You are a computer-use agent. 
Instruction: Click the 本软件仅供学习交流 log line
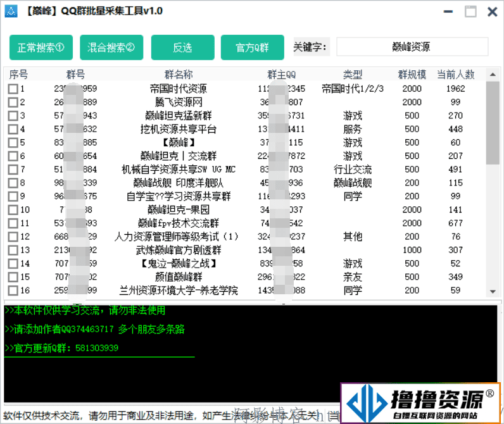85,310
